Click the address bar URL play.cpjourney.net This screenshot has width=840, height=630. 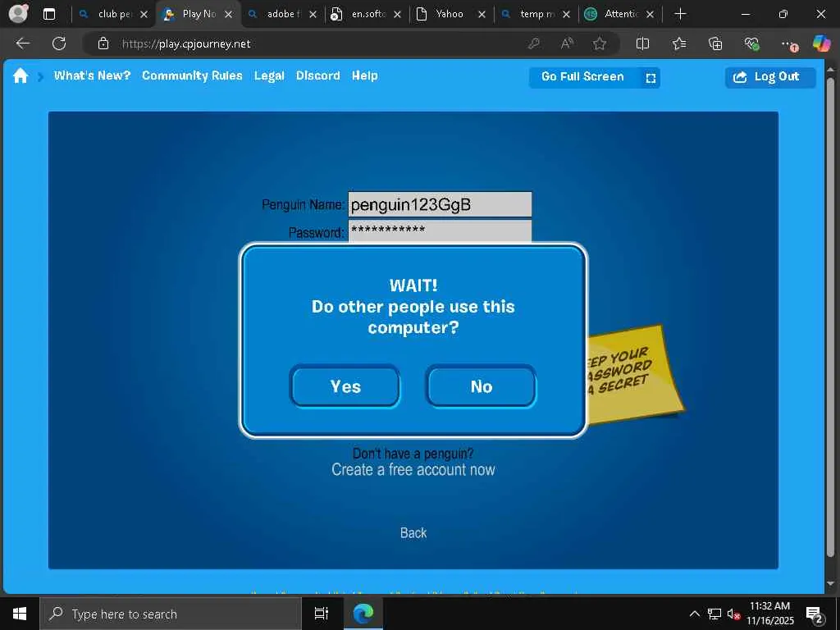[x=186, y=44]
